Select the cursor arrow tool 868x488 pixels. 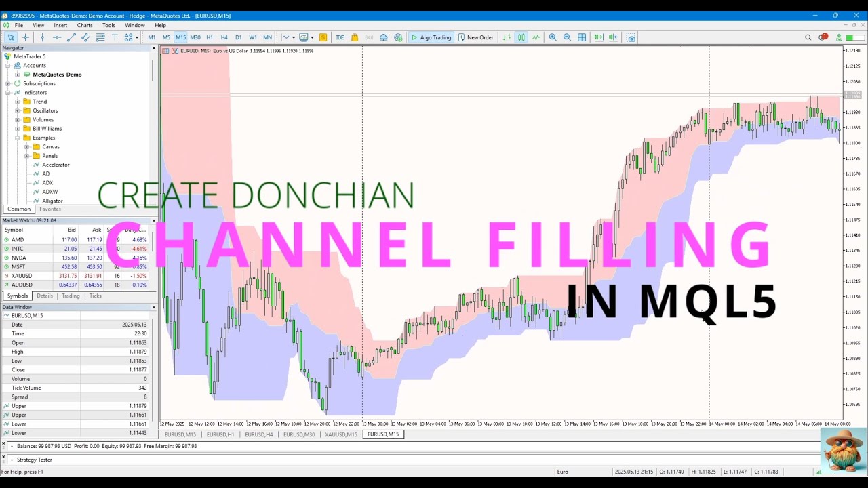tap(11, 37)
